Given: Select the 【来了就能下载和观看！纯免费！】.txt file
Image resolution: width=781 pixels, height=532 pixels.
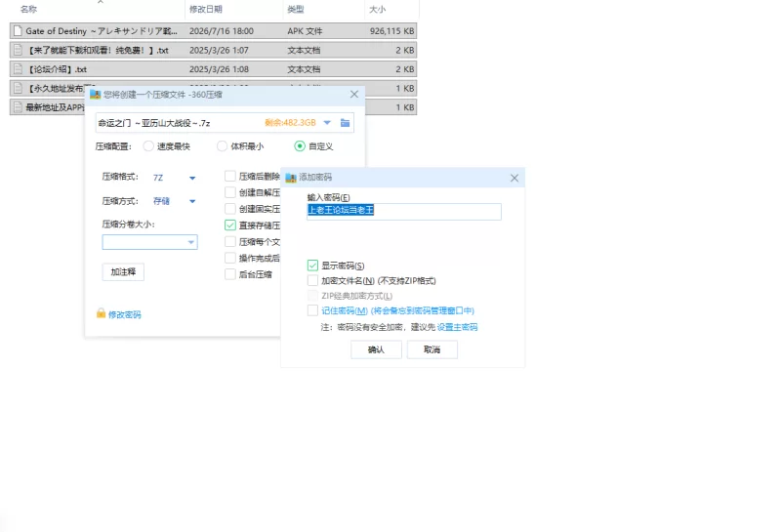Looking at the screenshot, I should pyautogui.click(x=213, y=50).
